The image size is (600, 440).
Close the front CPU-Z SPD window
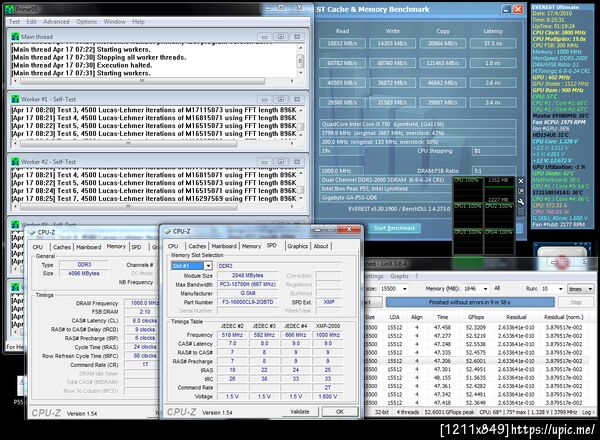349,229
